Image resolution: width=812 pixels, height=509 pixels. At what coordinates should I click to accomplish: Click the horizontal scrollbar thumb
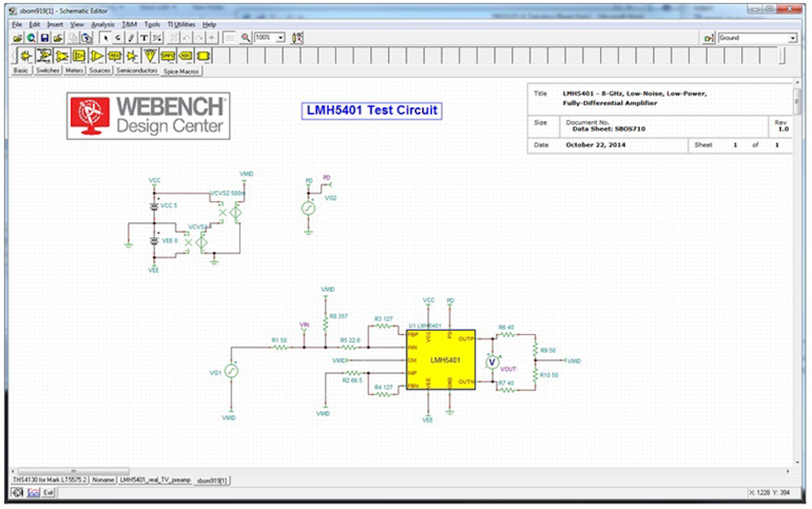click(x=73, y=471)
